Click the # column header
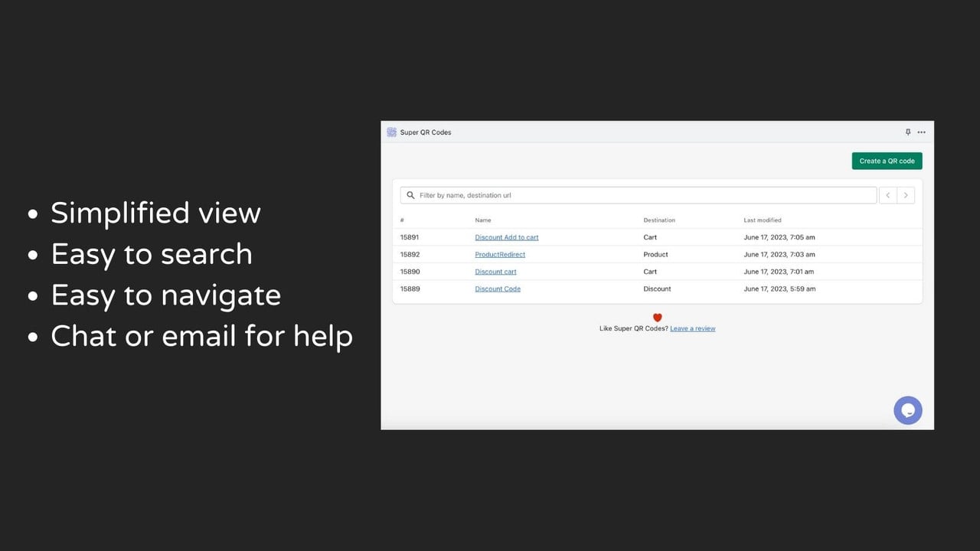The image size is (980, 551). pos(402,220)
